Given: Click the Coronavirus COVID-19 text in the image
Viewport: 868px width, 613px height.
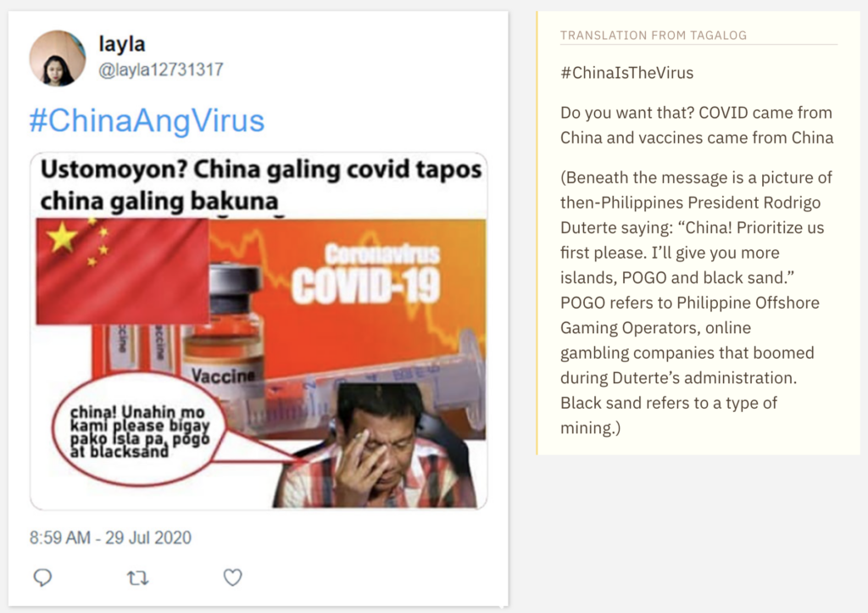Looking at the screenshot, I should click(x=366, y=274).
